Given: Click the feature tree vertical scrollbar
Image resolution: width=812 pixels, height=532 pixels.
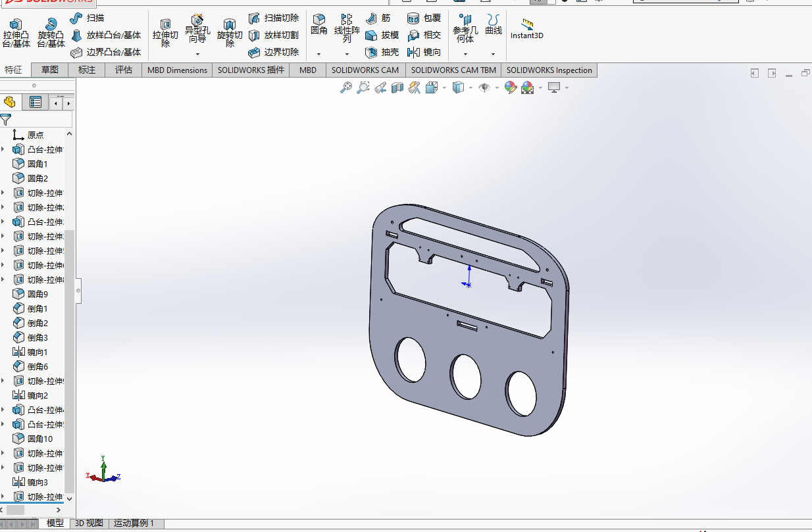Looking at the screenshot, I should pyautogui.click(x=69, y=362).
